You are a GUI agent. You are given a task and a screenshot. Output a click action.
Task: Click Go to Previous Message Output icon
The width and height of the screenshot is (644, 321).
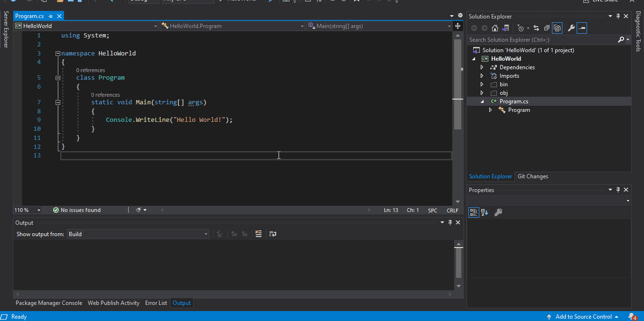[x=233, y=234]
